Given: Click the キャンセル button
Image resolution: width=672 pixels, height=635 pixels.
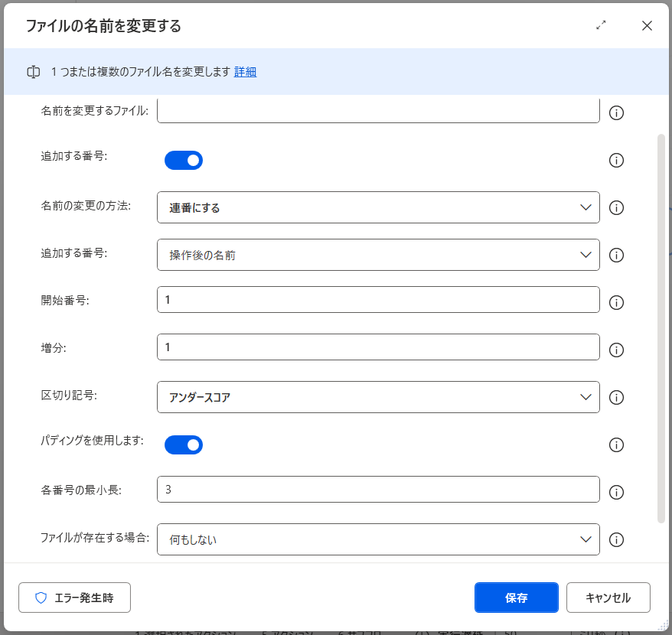Looking at the screenshot, I should click(608, 598).
